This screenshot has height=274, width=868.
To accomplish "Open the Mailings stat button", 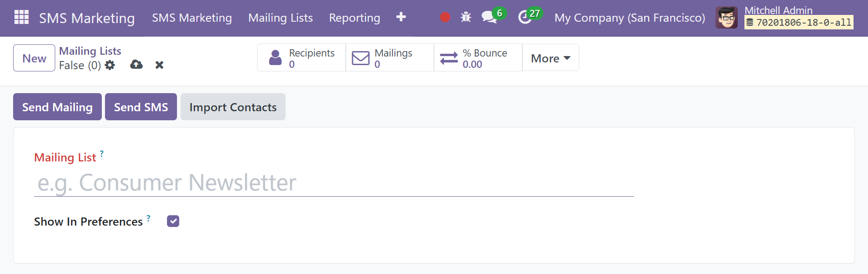I will 390,58.
